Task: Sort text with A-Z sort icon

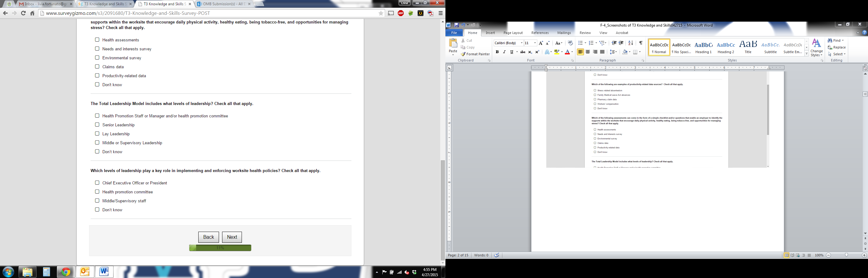Action: click(x=630, y=43)
